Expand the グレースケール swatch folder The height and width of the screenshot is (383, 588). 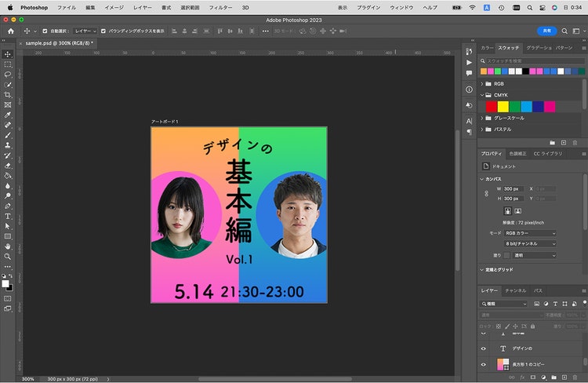coord(482,118)
